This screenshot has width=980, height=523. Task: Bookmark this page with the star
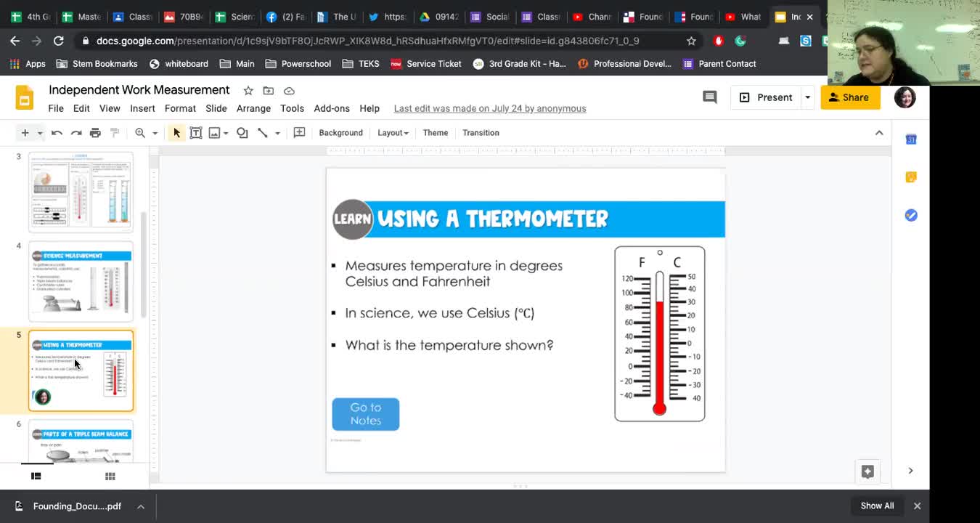click(691, 41)
